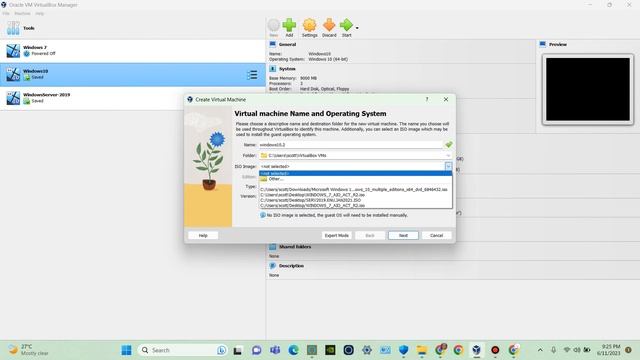Expand the Start button dropdown arrow
This screenshot has width=640, height=360.
click(357, 28)
